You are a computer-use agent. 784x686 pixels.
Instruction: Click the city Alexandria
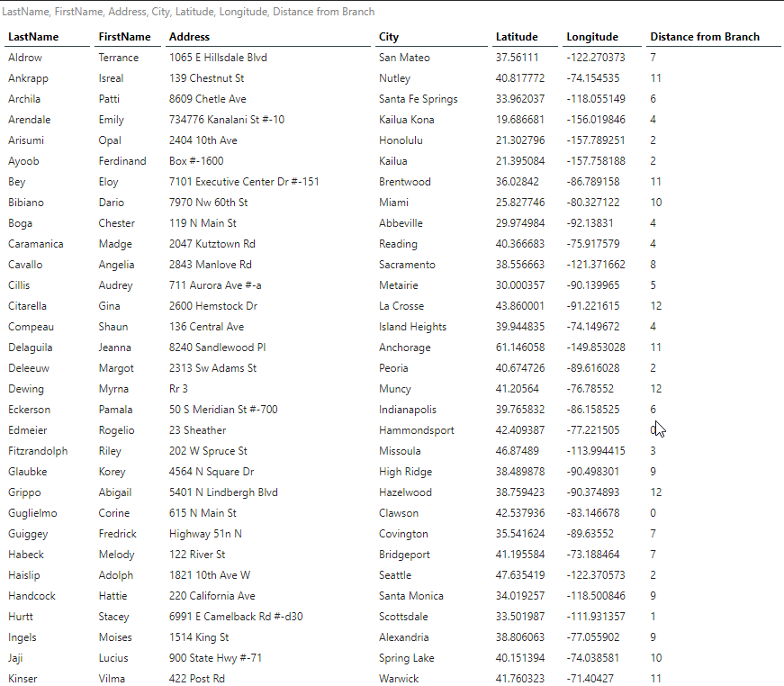[x=404, y=637]
